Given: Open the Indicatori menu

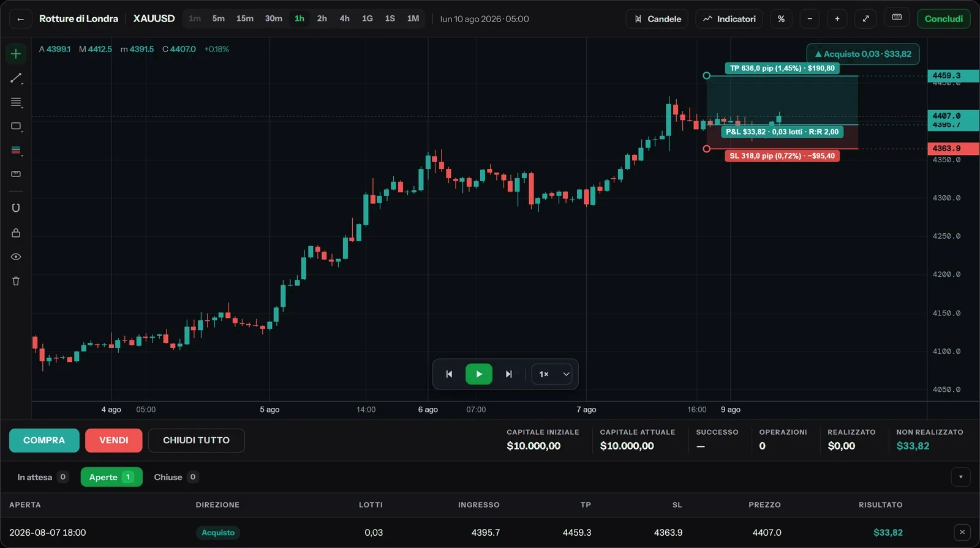Looking at the screenshot, I should pyautogui.click(x=729, y=19).
